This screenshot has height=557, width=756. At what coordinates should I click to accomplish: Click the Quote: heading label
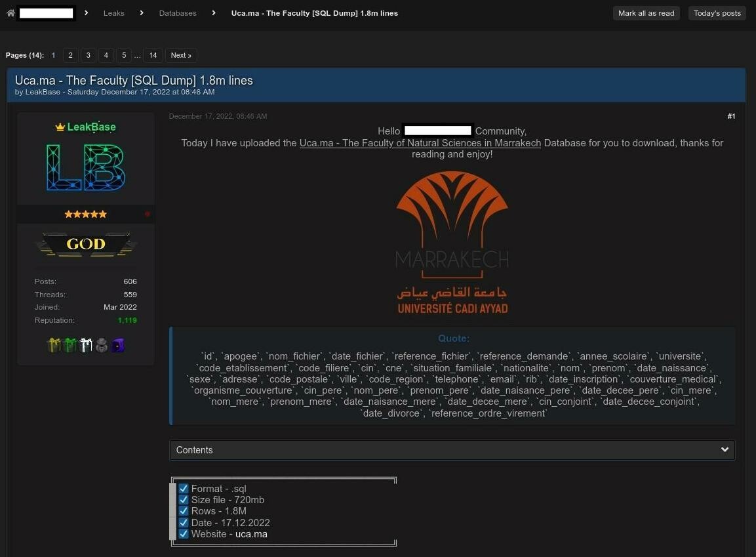pos(454,339)
